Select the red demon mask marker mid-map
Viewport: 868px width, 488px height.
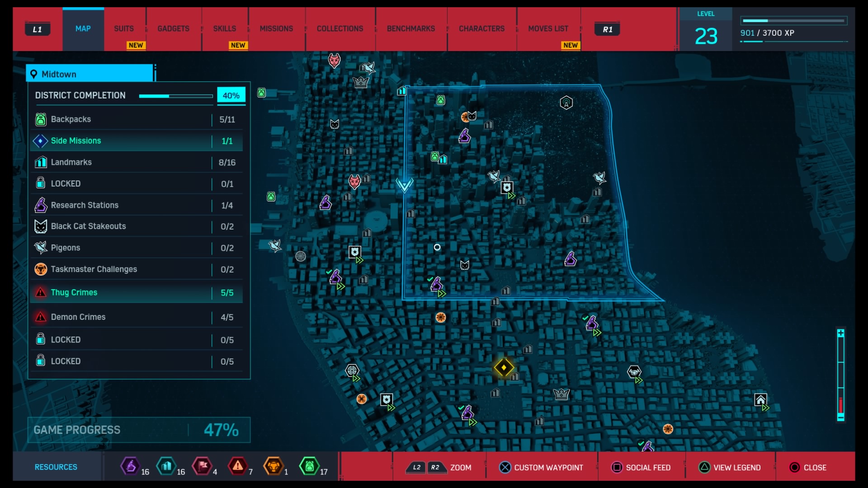click(354, 182)
